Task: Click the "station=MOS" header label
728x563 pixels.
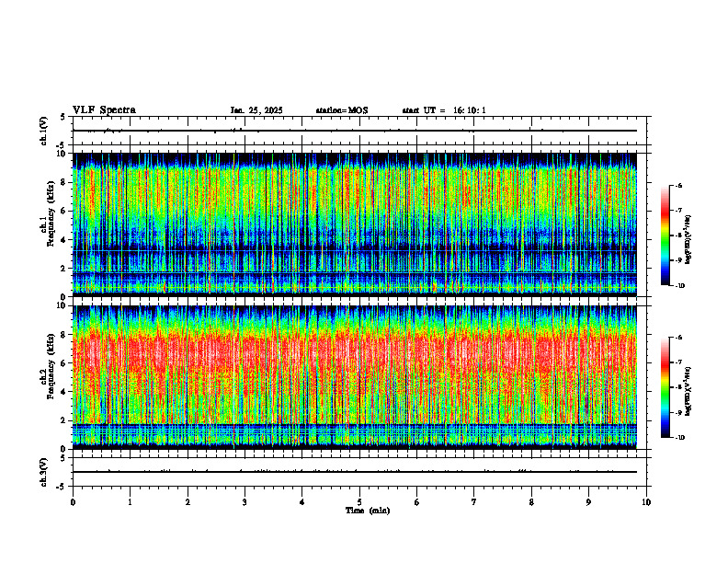Action: [x=342, y=110]
